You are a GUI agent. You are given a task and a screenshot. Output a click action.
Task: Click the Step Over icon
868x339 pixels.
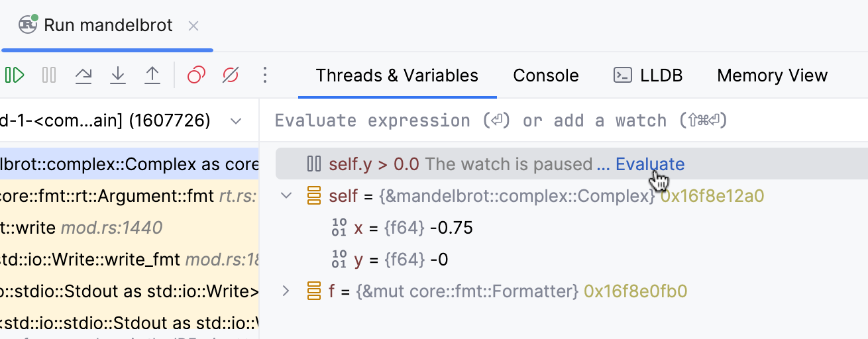click(x=83, y=75)
